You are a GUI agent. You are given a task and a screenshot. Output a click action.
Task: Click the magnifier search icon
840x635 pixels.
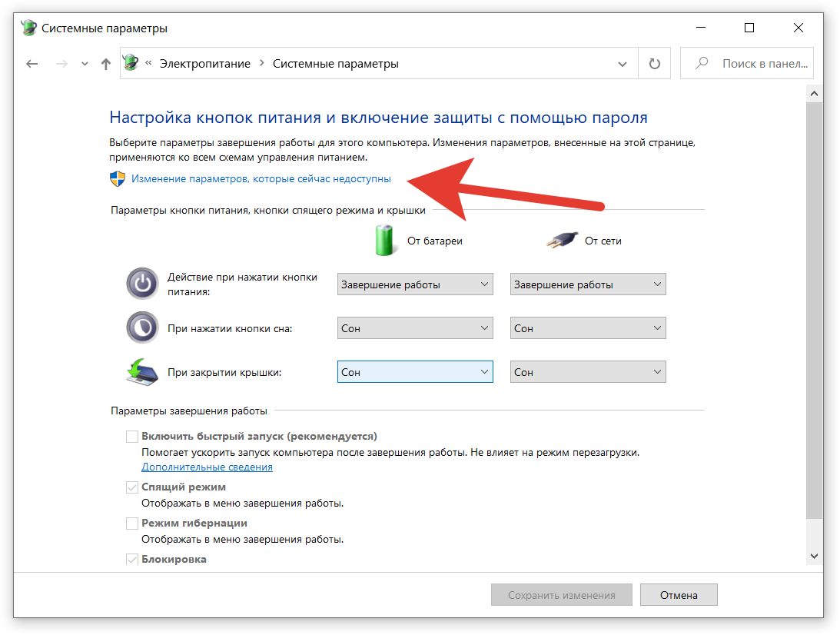coord(701,63)
